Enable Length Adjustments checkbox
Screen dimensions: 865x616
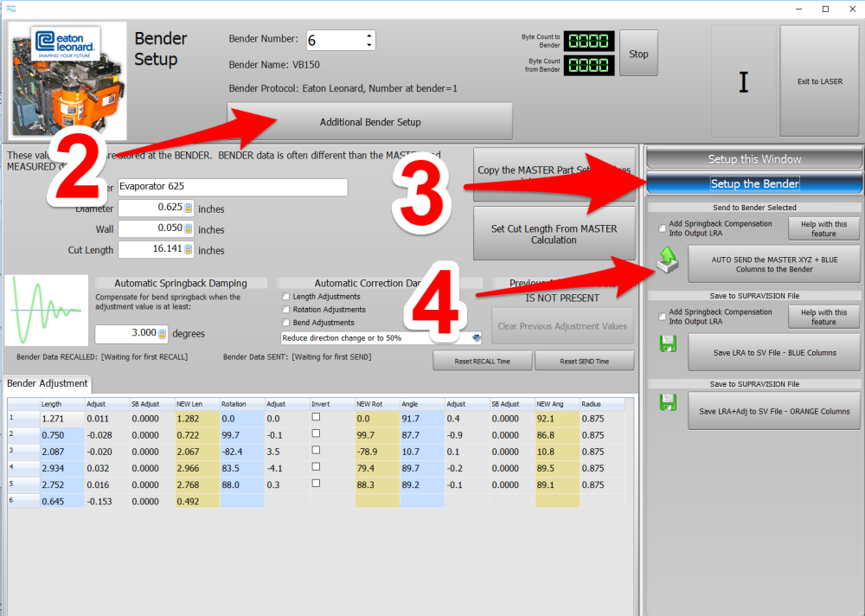[x=286, y=297]
